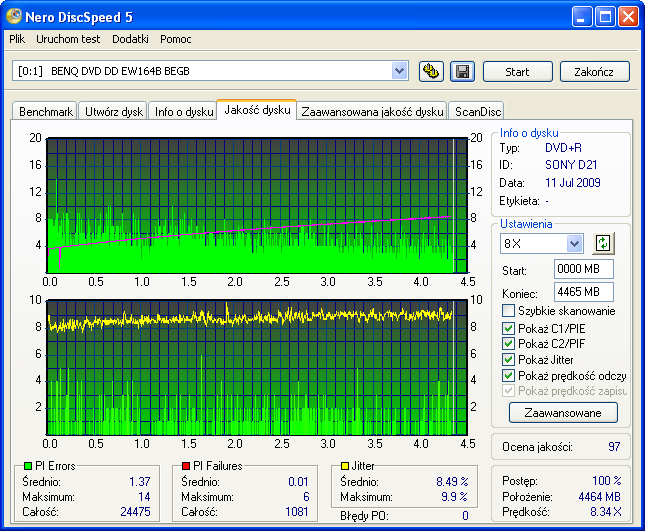Click the Nero DiscSpeed title bar icon
This screenshot has height=531, width=645.
pyautogui.click(x=14, y=16)
